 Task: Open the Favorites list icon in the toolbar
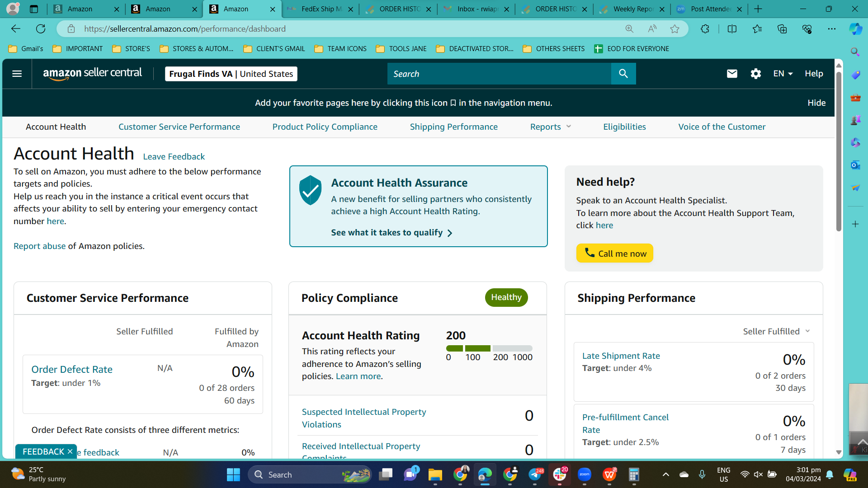tap(757, 29)
